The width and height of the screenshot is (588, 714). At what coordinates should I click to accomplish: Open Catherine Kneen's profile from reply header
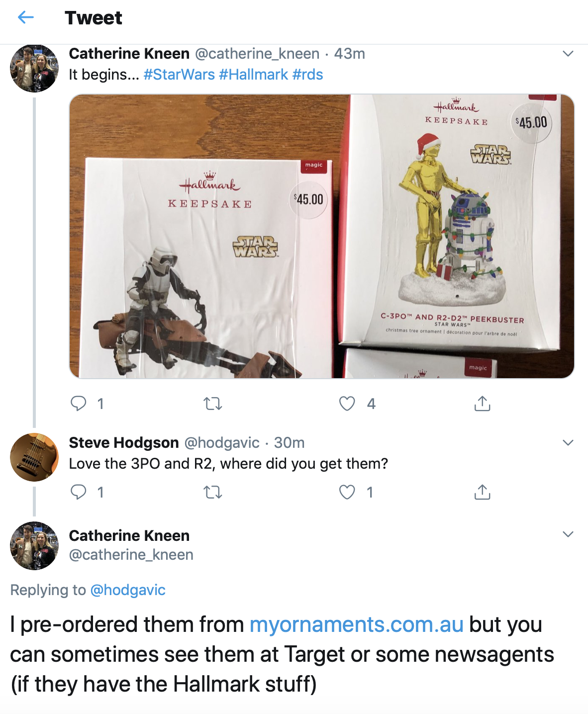pyautogui.click(x=129, y=536)
